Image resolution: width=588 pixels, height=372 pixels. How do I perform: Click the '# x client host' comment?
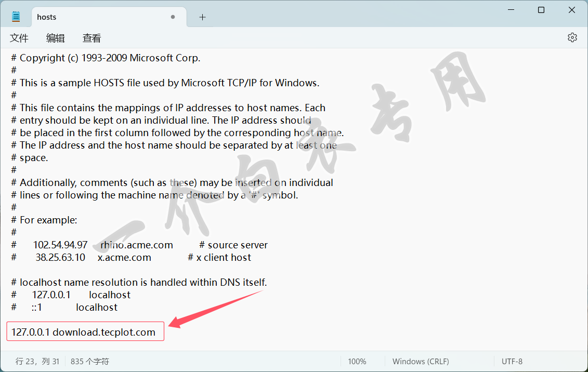pos(219,257)
